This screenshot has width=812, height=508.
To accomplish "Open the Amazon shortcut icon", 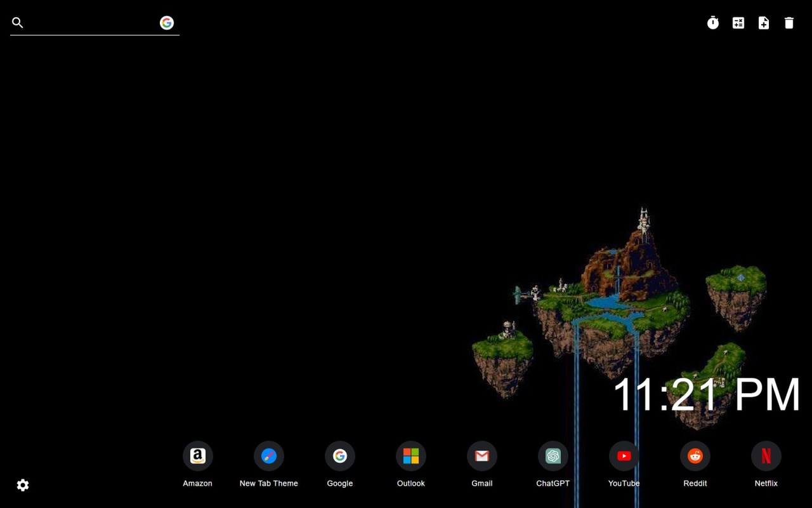I will pos(198,456).
